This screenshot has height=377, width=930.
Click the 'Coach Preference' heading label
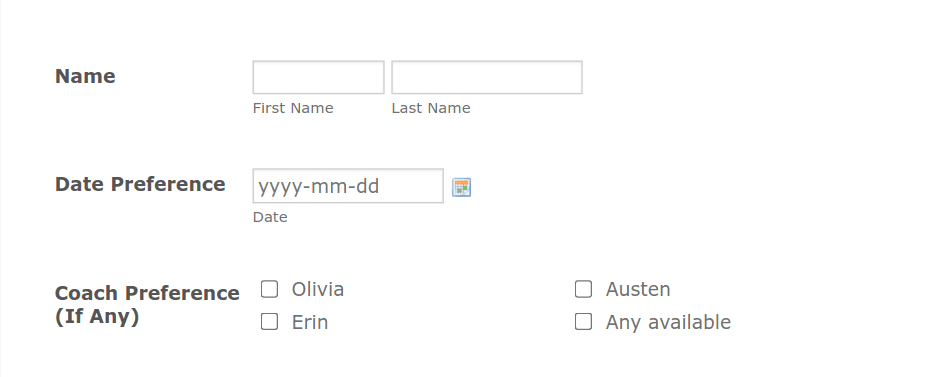click(x=147, y=293)
